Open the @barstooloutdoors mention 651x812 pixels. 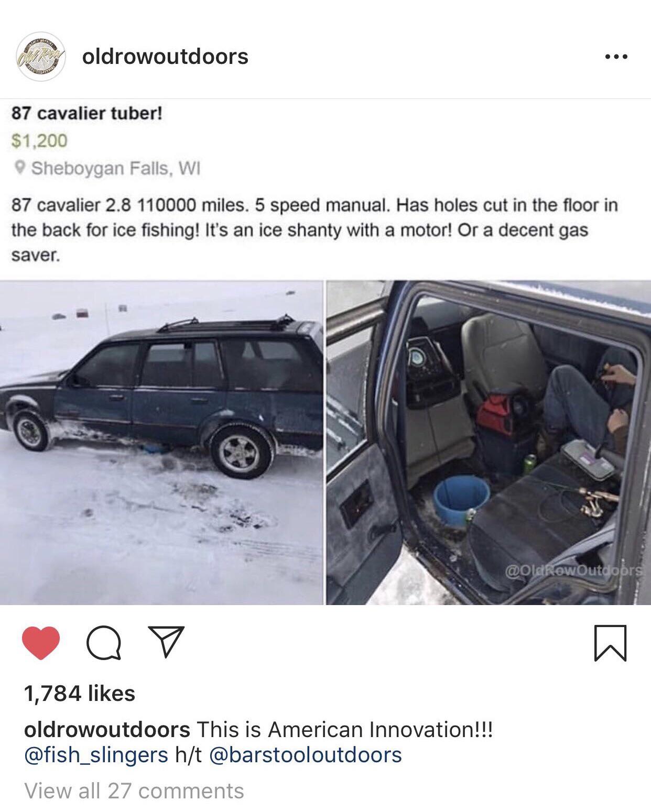coord(306,755)
